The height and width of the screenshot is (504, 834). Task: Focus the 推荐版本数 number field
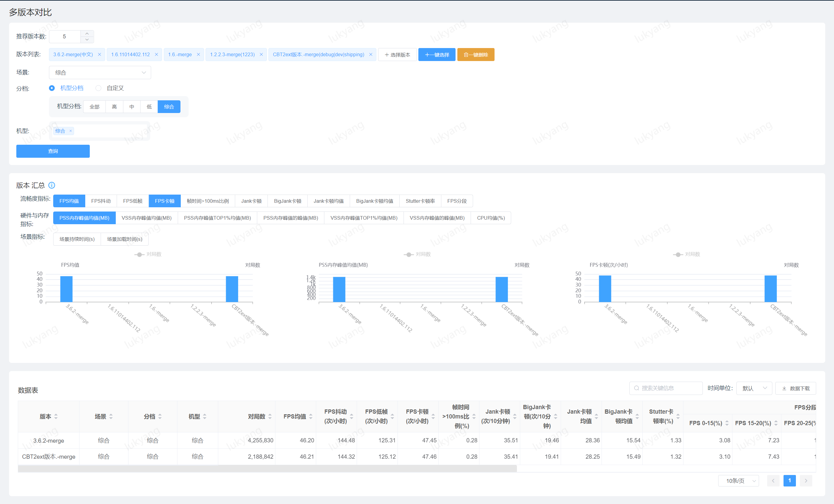point(65,37)
